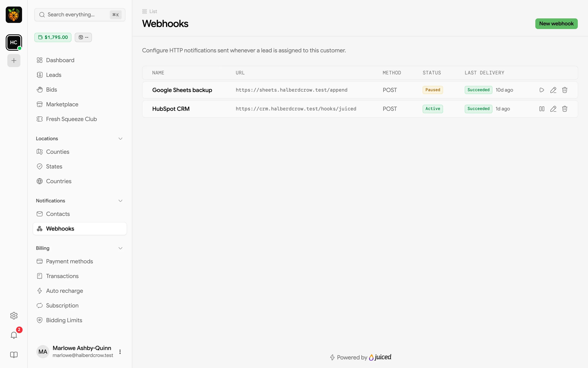Go to Dashboard in sidebar

(80, 60)
